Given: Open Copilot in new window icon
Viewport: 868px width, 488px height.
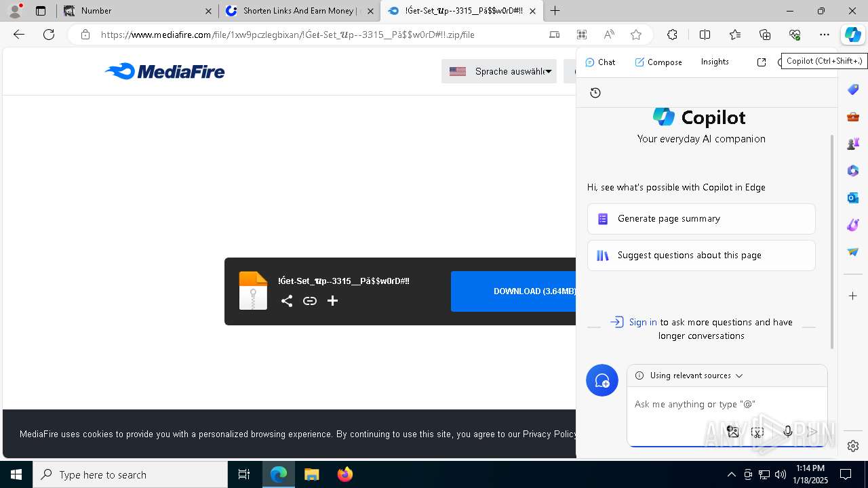Looking at the screenshot, I should 762,62.
